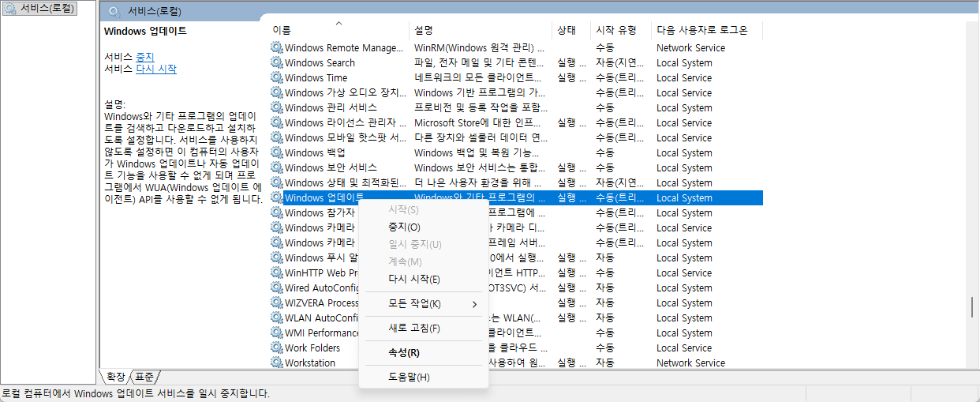This screenshot has height=402, width=980.
Task: Click the gear icon for Windows 백업
Action: click(276, 152)
